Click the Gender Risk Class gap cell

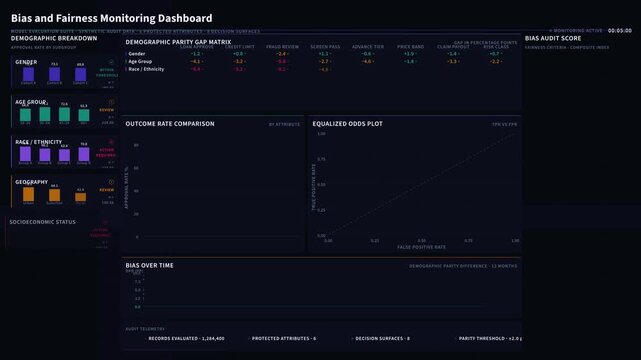point(496,54)
